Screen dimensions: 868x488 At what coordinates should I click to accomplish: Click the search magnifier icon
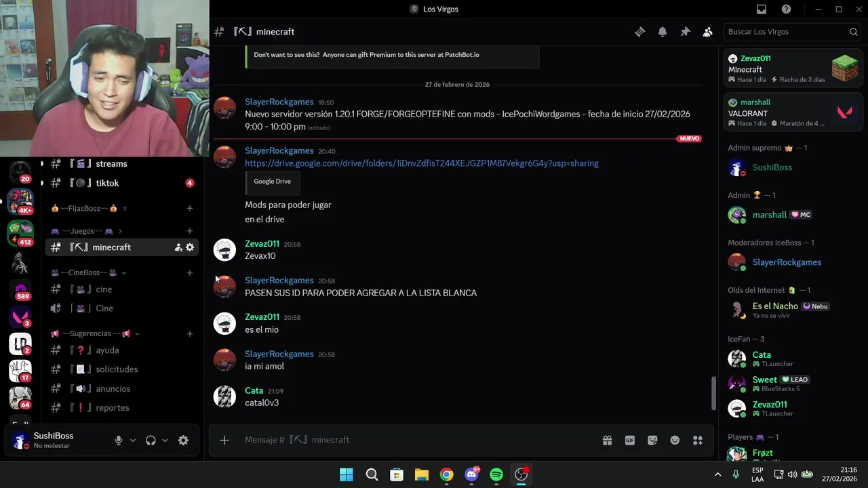coord(853,32)
